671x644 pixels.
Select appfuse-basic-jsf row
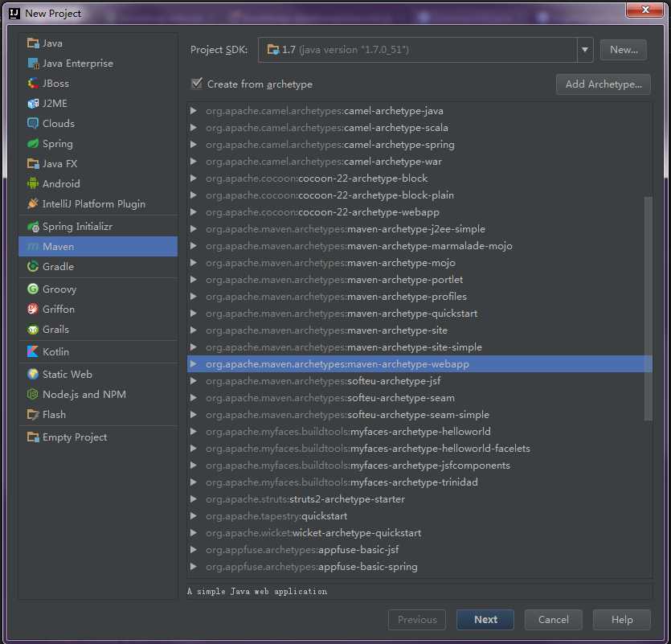tap(419, 550)
